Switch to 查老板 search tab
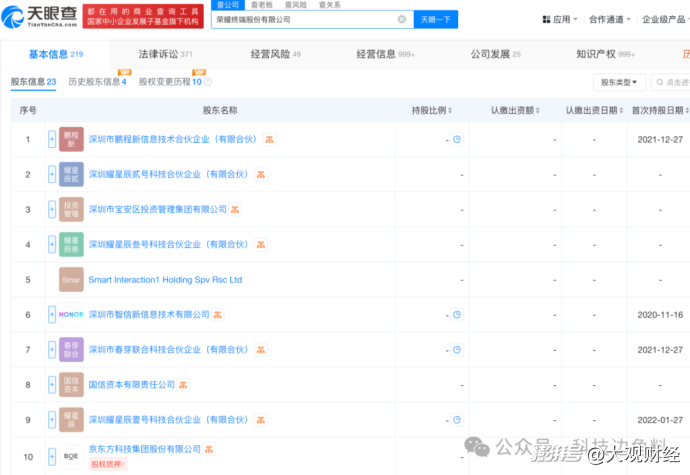This screenshot has height=475, width=690. [262, 5]
